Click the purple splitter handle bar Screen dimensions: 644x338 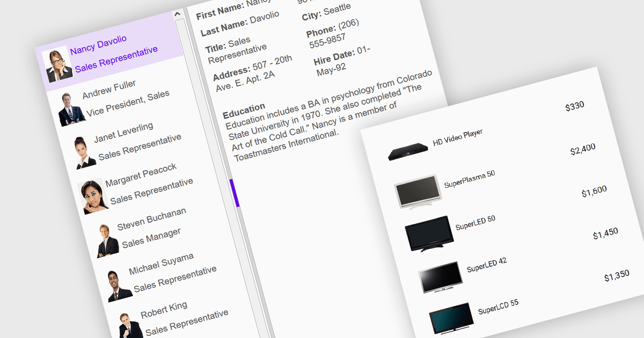tap(233, 193)
